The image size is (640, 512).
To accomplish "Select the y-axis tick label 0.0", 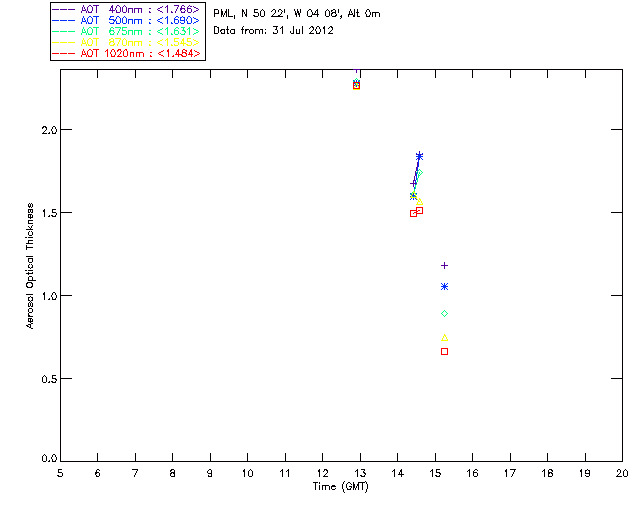I will pyautogui.click(x=49, y=459).
